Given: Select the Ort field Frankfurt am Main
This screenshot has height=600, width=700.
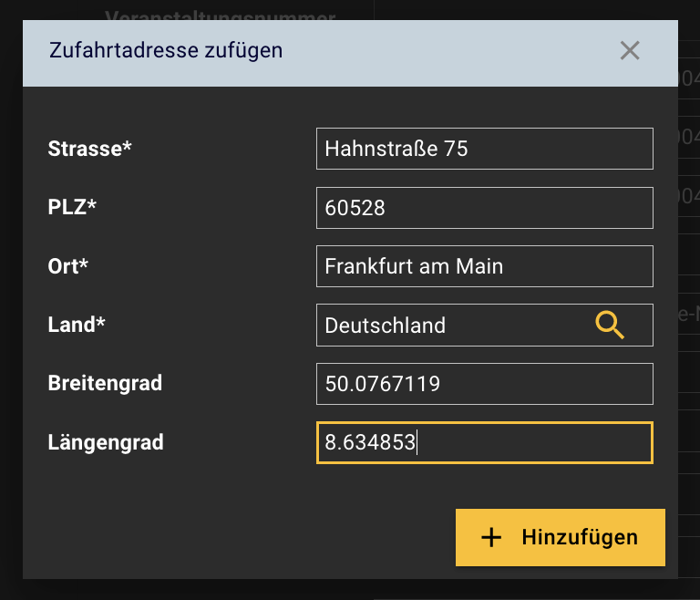Looking at the screenshot, I should [x=484, y=266].
